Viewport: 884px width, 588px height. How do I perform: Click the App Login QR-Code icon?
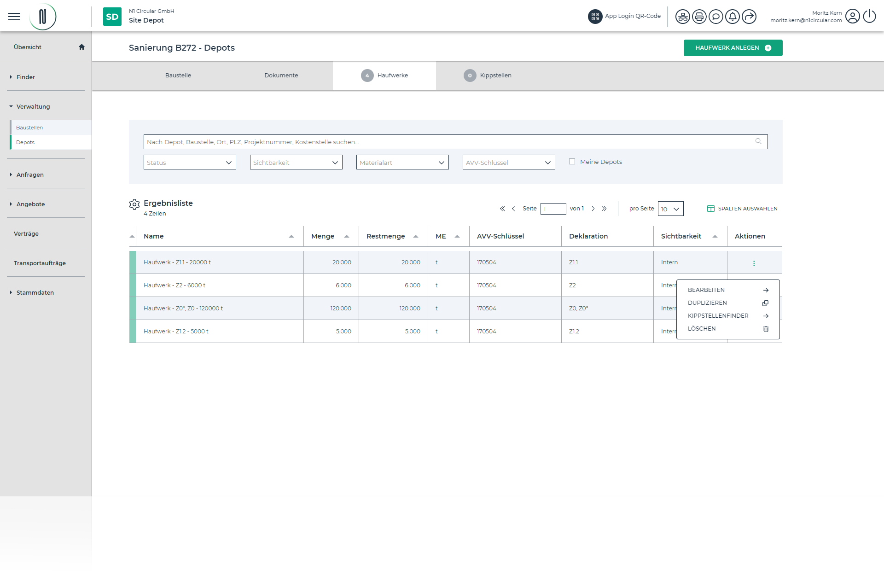(x=595, y=17)
